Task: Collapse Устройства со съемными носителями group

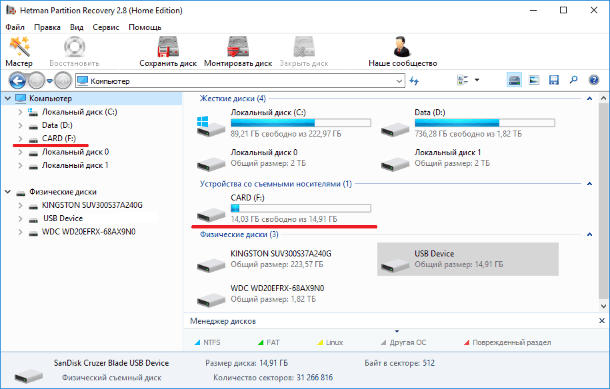Action: (x=589, y=184)
